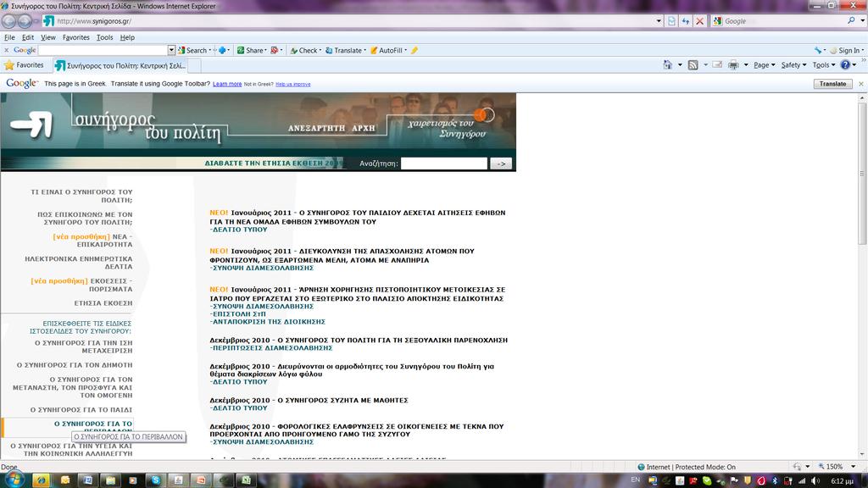Expand the Google Toolbar search box dropdown
Viewport: 868px width, 488px height.
click(171, 50)
